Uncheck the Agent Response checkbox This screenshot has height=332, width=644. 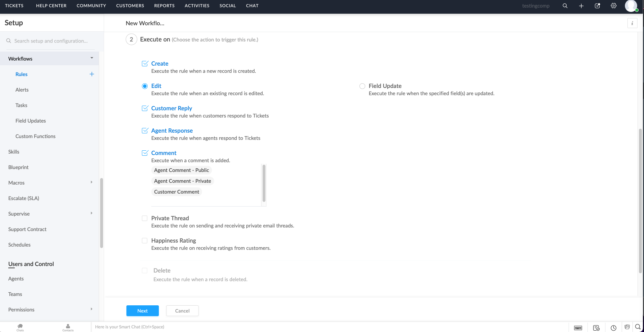point(145,130)
